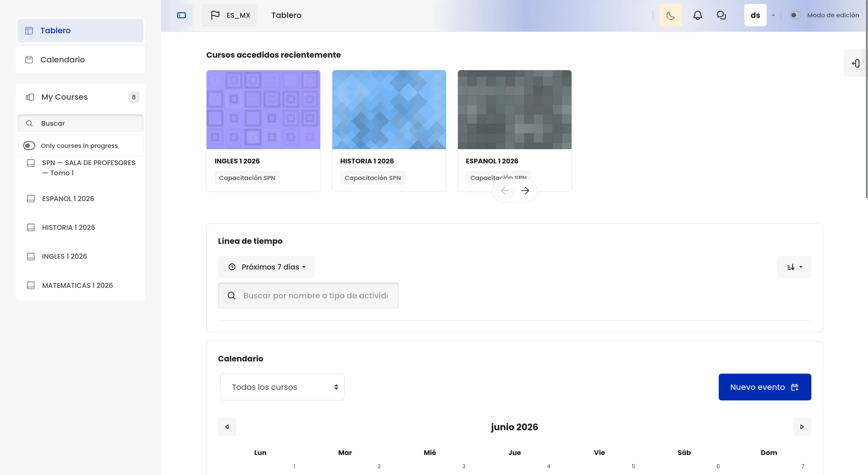Open the messages chat icon

click(x=721, y=15)
